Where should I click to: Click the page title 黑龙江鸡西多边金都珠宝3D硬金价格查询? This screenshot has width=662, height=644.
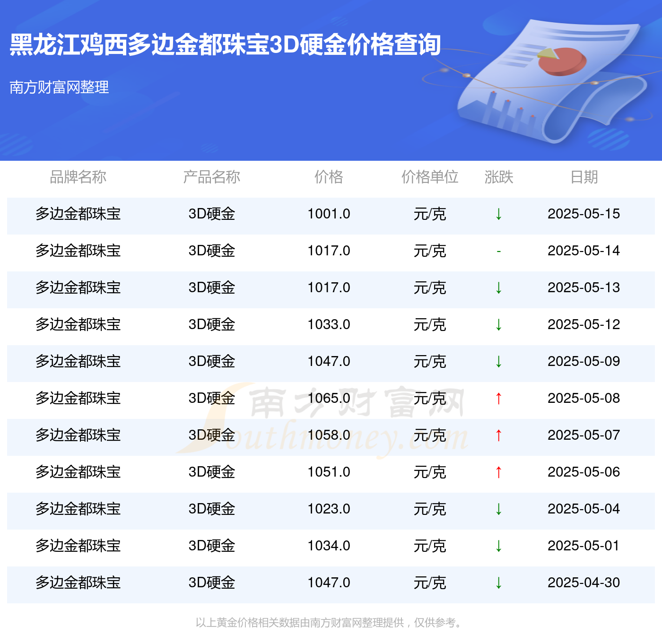click(x=225, y=45)
